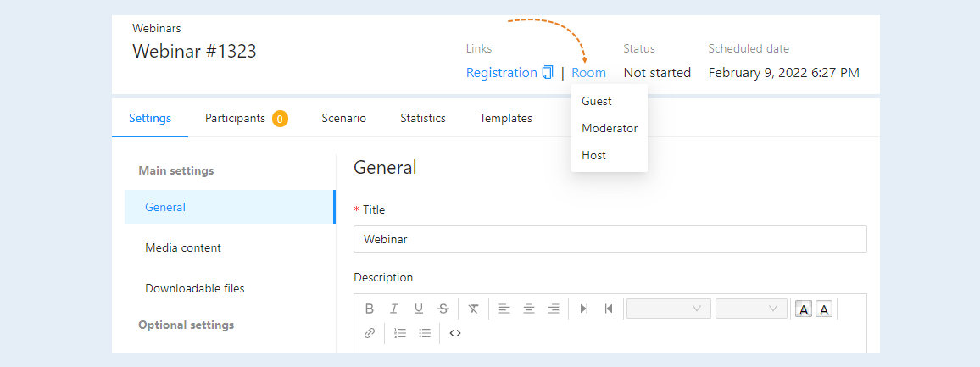Toggle bold formatting in Description editor

(370, 309)
